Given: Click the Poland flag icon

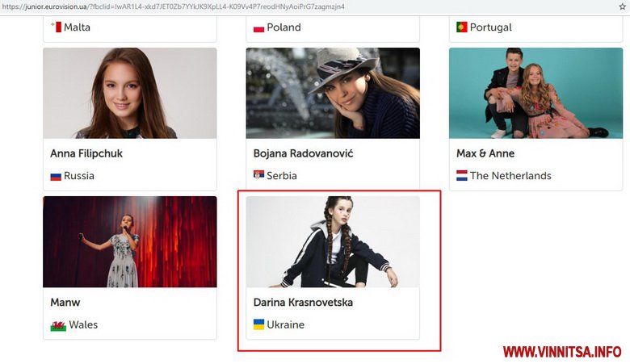Looking at the screenshot, I should (x=258, y=27).
